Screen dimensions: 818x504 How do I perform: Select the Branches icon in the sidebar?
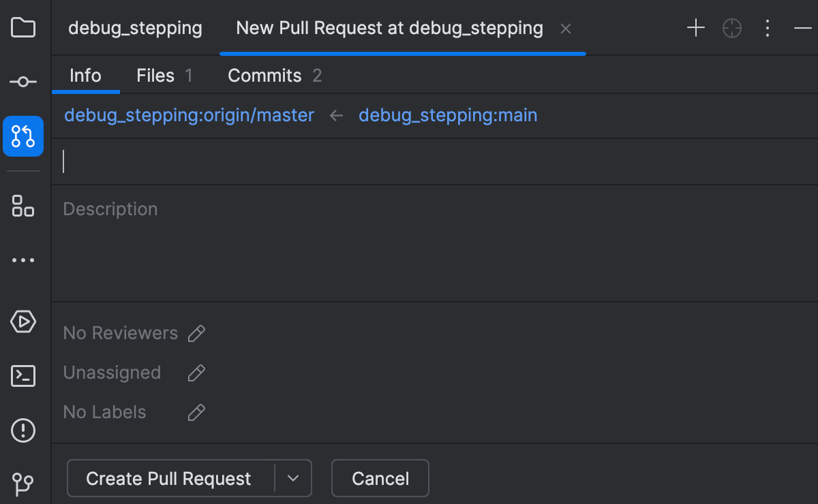pos(22,484)
